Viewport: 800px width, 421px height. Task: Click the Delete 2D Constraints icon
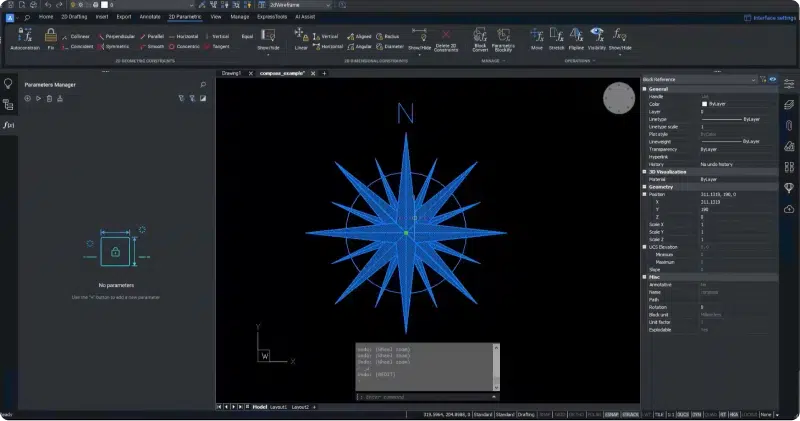click(x=446, y=36)
